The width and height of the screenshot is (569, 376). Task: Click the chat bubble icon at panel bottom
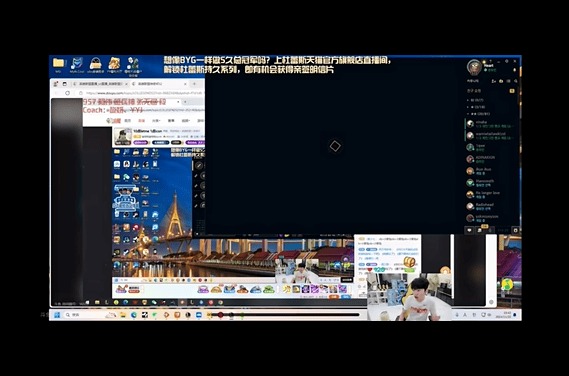click(469, 230)
